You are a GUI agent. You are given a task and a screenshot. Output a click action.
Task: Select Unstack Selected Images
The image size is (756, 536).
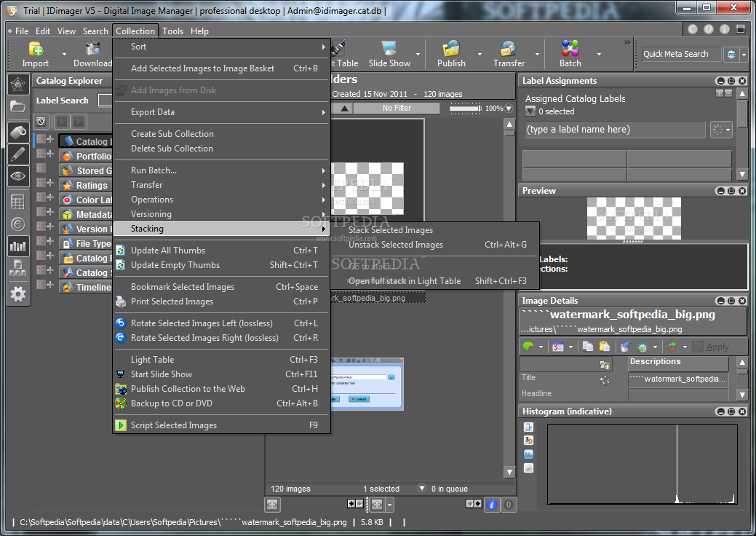click(x=435, y=245)
